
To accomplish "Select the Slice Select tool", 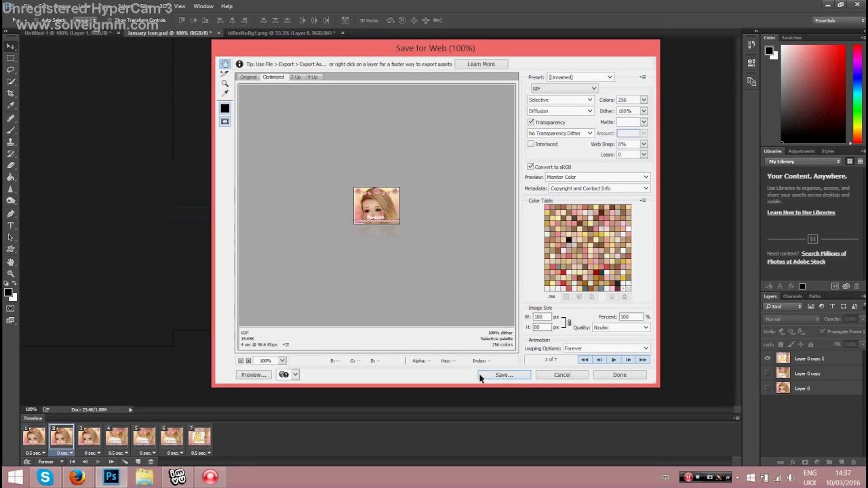I will [x=224, y=74].
